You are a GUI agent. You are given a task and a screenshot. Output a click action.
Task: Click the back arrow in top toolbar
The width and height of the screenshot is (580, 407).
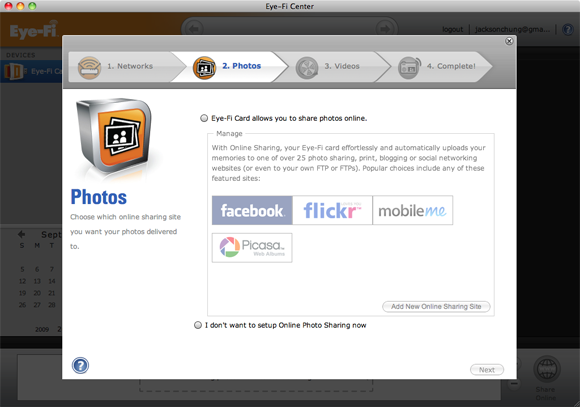tap(194, 29)
